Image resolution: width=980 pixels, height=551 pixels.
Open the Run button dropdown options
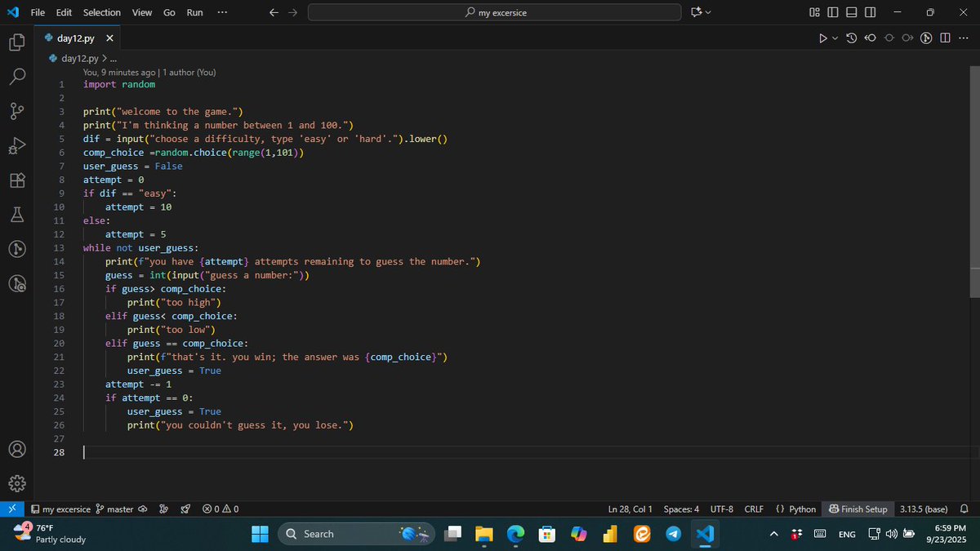point(835,38)
